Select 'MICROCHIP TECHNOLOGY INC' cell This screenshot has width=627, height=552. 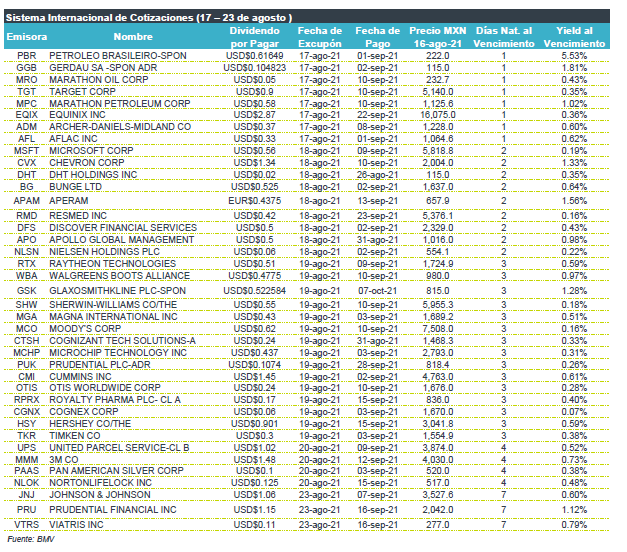(118, 353)
